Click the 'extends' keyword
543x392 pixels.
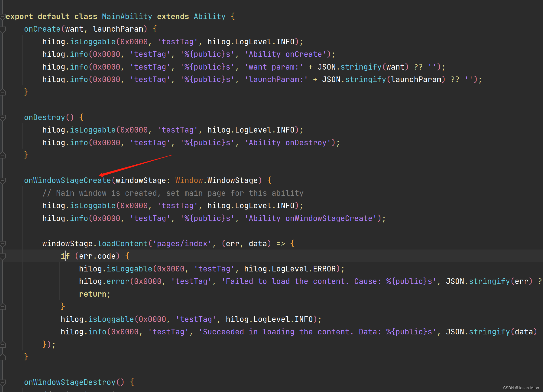point(173,17)
